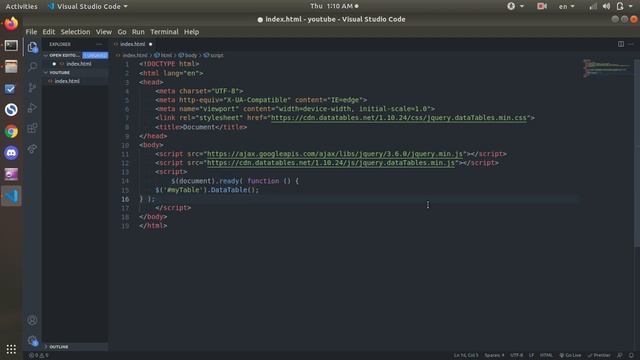Open the Go menu
The height and width of the screenshot is (360, 640).
(x=122, y=32)
